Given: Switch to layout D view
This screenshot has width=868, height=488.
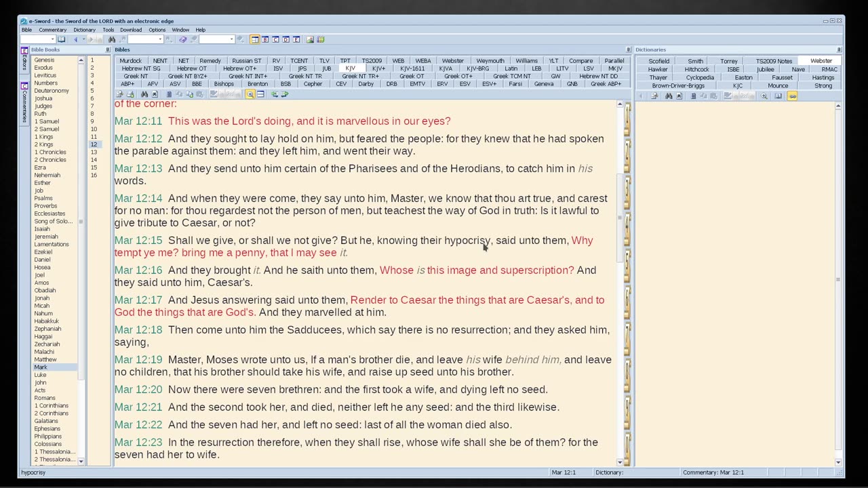Looking at the screenshot, I should click(285, 39).
